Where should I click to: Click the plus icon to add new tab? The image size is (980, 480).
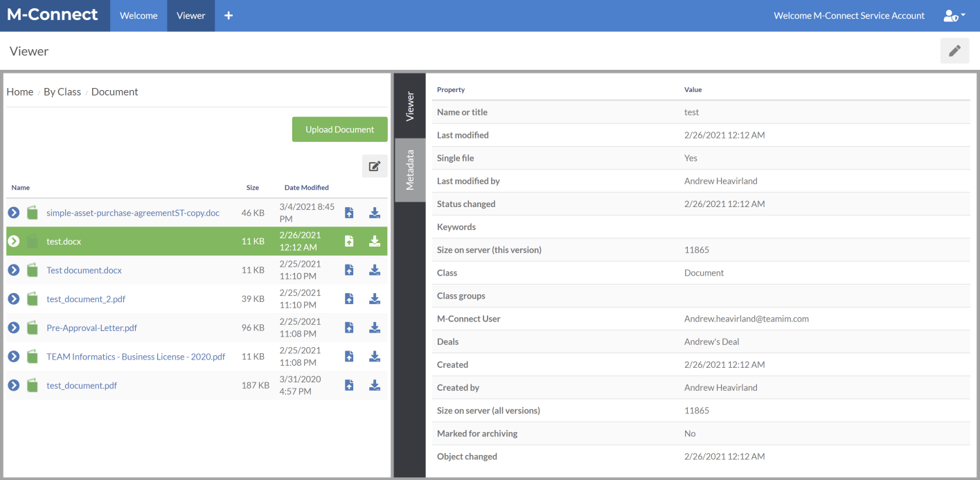coord(229,15)
